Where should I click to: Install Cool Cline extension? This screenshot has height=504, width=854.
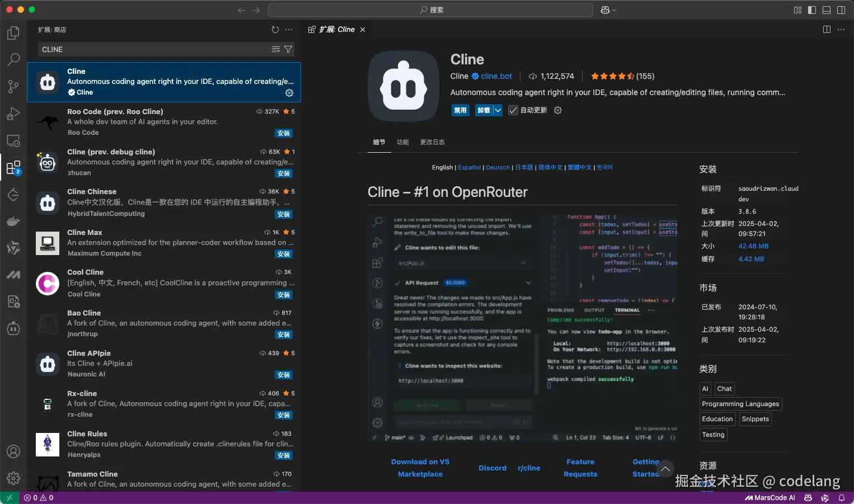pos(284,295)
